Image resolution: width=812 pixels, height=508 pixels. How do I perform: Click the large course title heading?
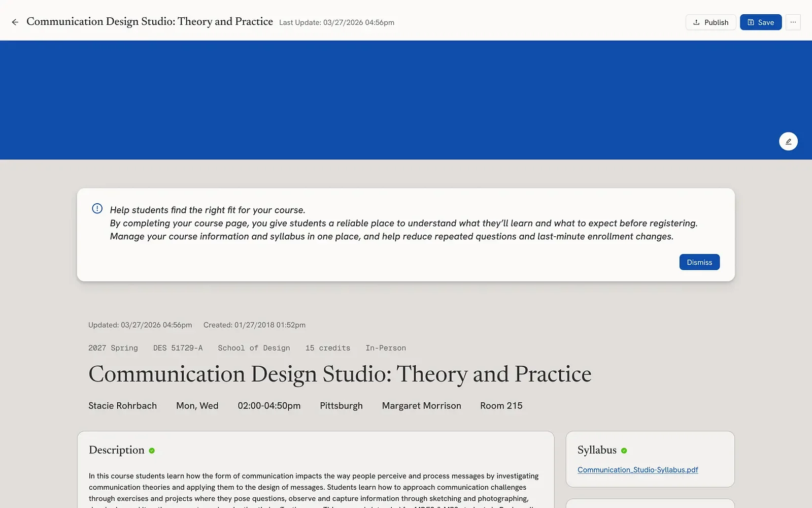pyautogui.click(x=340, y=374)
